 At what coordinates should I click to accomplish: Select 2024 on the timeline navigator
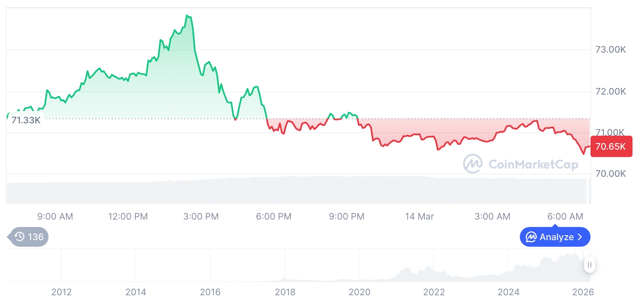[x=509, y=292]
